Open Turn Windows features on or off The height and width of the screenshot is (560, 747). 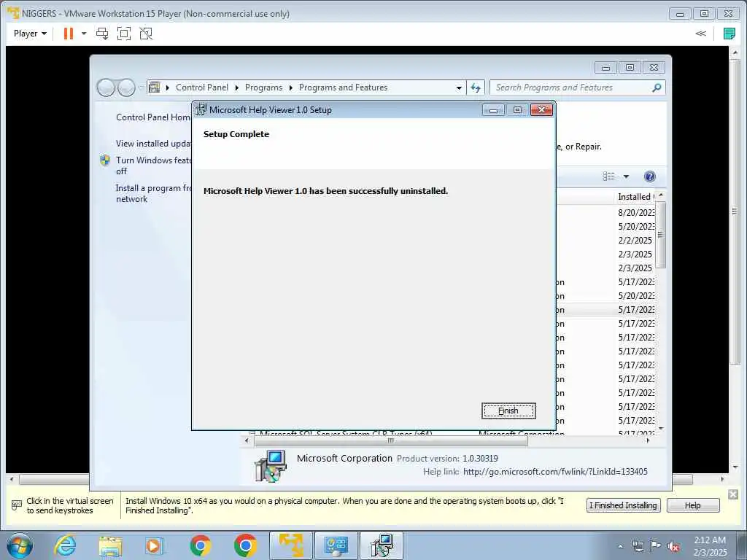(153, 166)
